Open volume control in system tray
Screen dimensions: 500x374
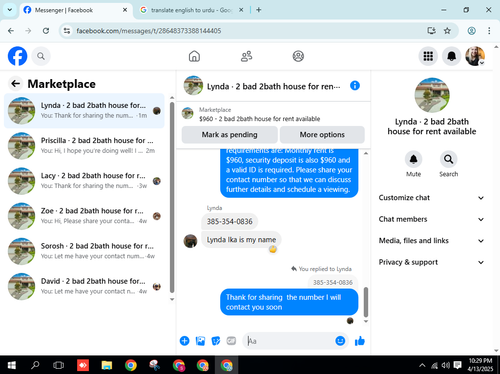[445, 365]
